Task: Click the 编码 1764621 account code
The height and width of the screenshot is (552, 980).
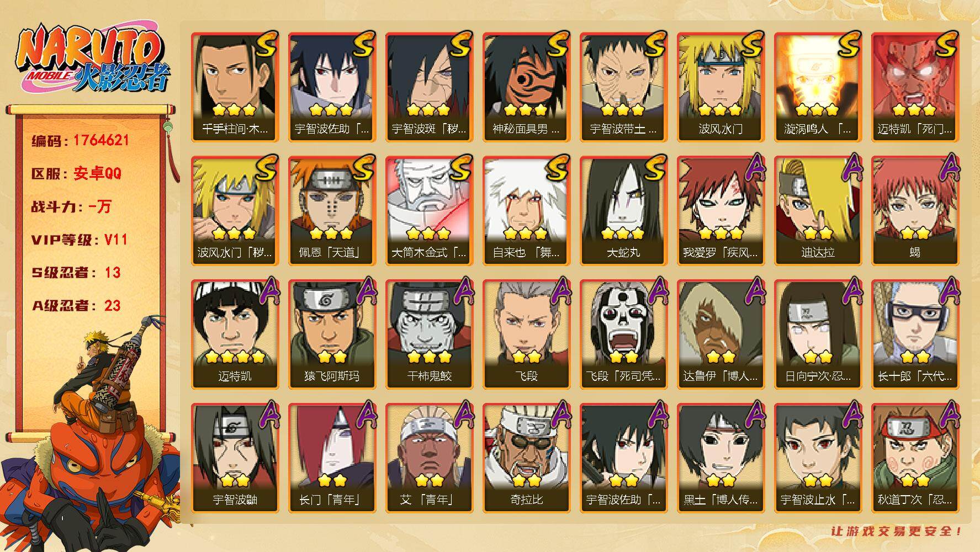Action: (81, 141)
